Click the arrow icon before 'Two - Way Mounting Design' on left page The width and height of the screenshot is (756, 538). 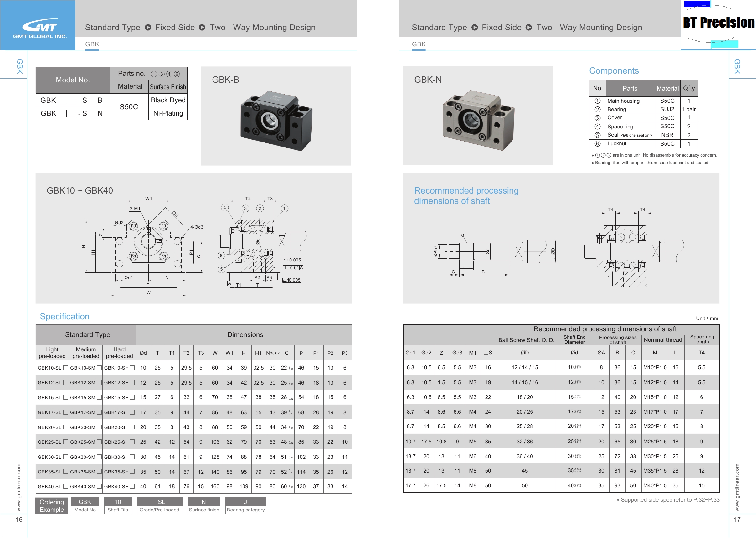coord(202,28)
